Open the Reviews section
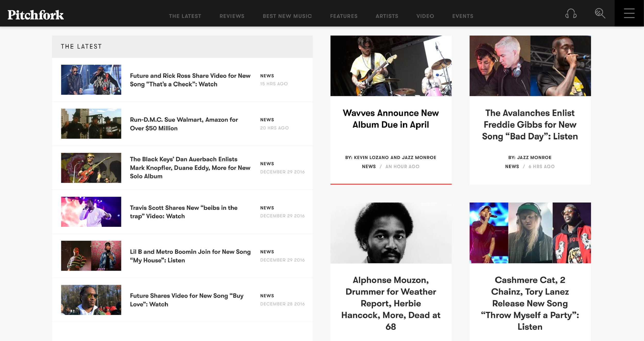The height and width of the screenshot is (341, 644). coord(232,16)
